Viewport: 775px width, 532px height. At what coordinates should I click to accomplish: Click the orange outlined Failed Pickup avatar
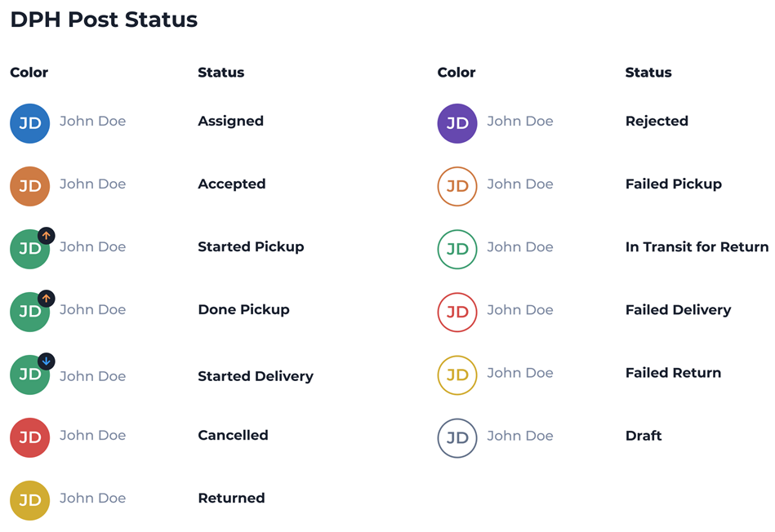point(457,187)
